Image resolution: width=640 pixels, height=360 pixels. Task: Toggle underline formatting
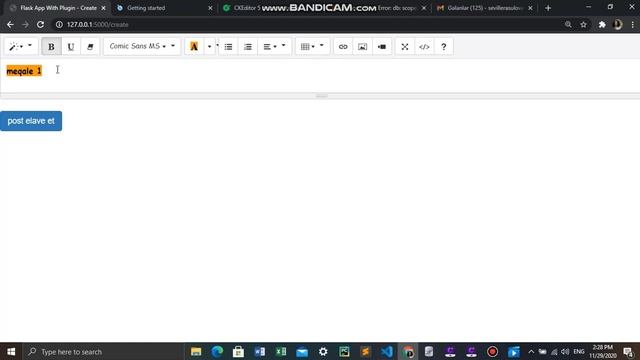(71, 47)
